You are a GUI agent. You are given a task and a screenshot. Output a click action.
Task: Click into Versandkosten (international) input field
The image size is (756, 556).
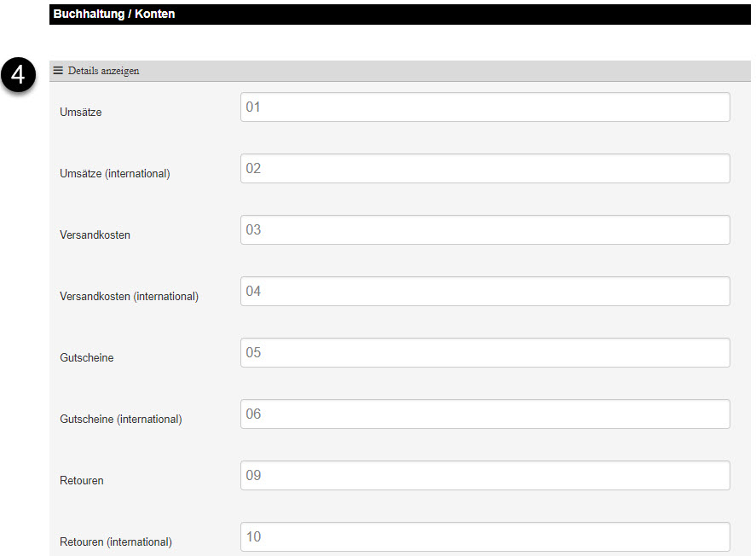point(485,292)
